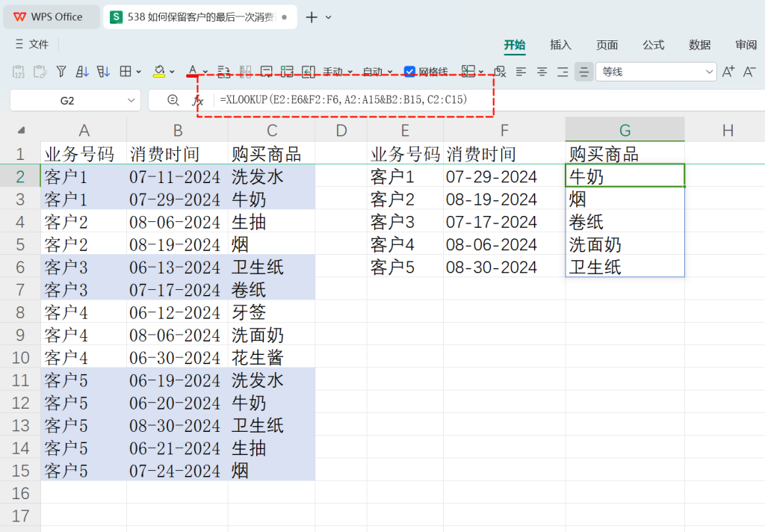
Task: Open the fill color dropdown arrow
Action: tap(173, 72)
